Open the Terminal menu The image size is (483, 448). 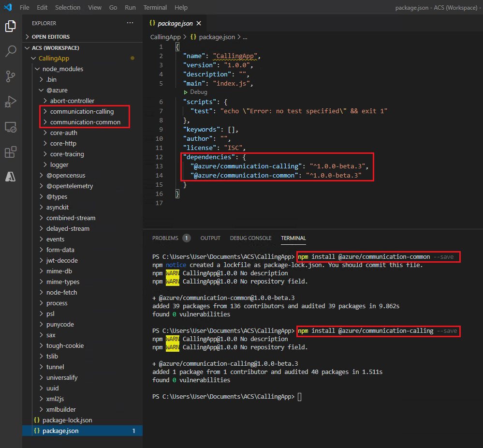tap(155, 7)
